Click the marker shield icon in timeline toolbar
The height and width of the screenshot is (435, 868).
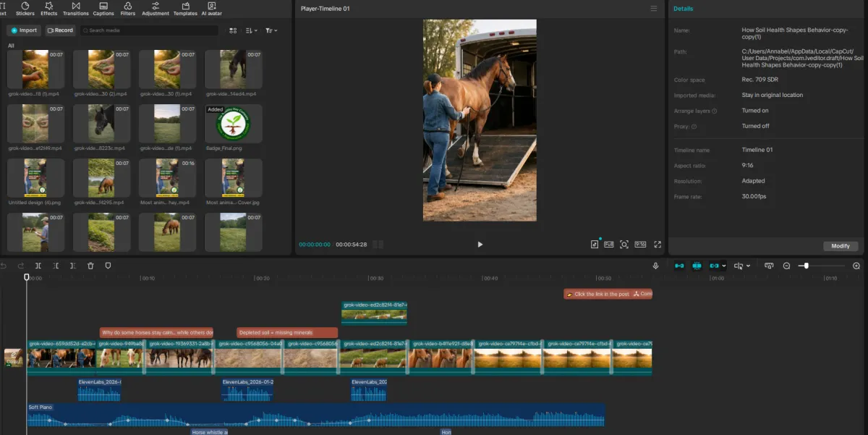point(108,266)
